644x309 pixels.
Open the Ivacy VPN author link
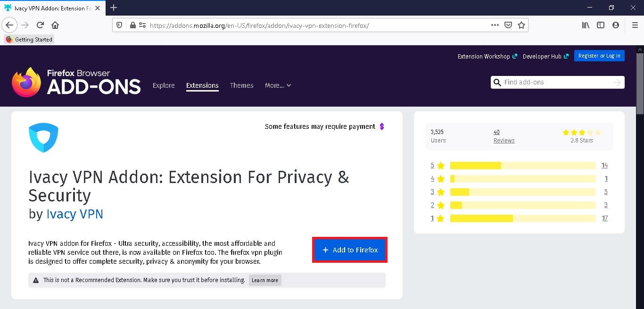tap(74, 214)
